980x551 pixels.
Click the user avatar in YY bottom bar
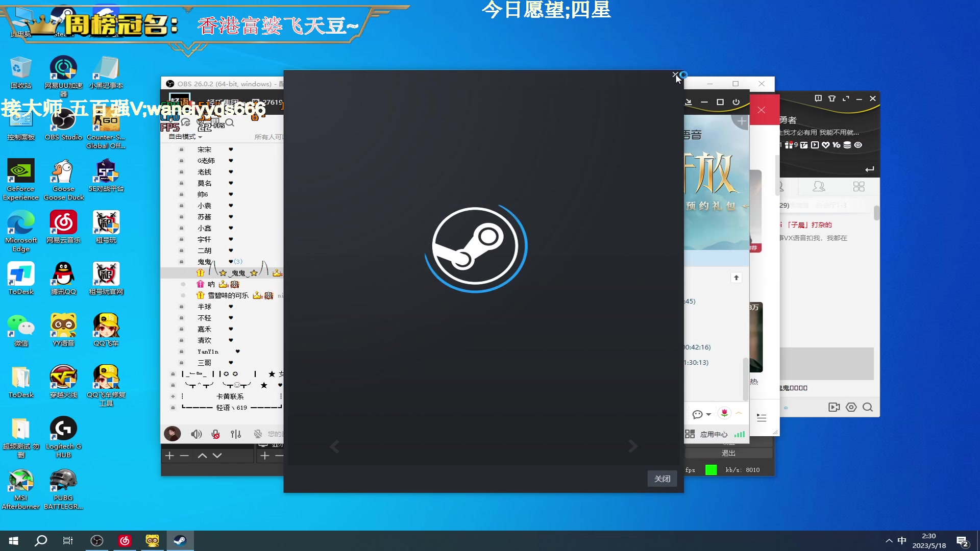tap(173, 434)
